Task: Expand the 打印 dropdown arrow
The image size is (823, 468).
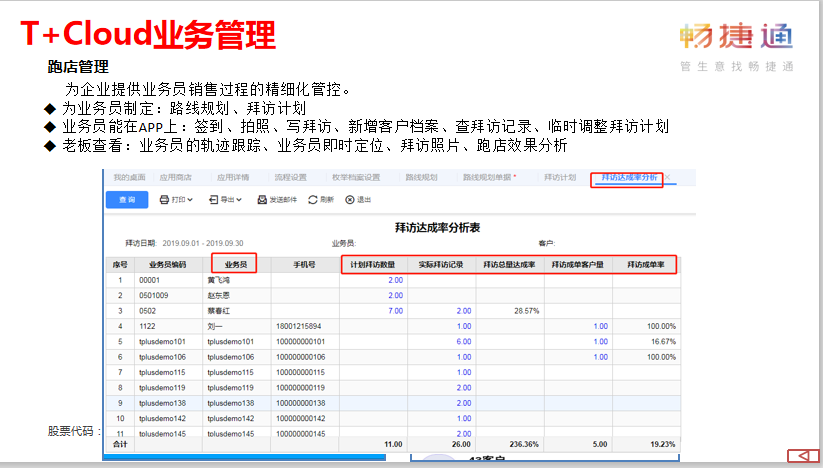Action: point(190,200)
